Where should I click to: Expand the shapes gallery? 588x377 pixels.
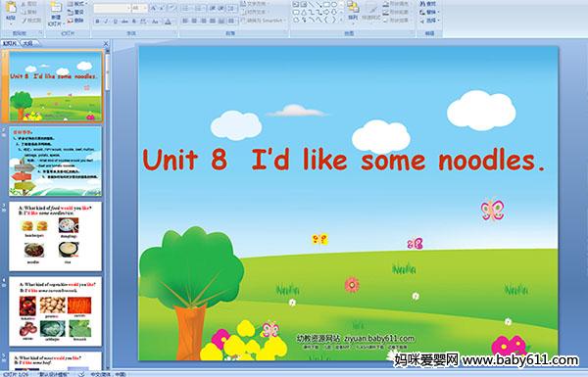point(341,20)
